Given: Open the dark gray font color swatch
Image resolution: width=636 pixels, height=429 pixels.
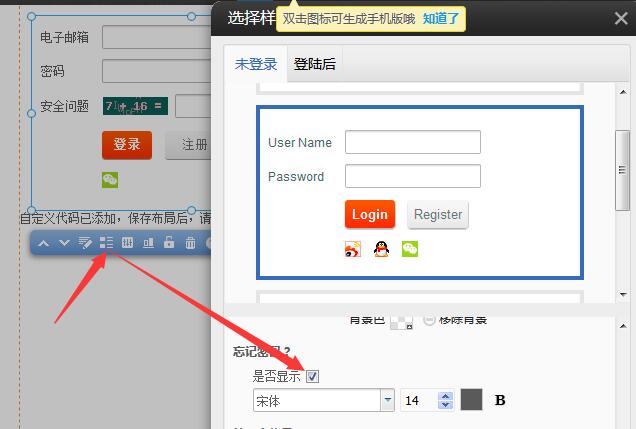Looking at the screenshot, I should 471,400.
